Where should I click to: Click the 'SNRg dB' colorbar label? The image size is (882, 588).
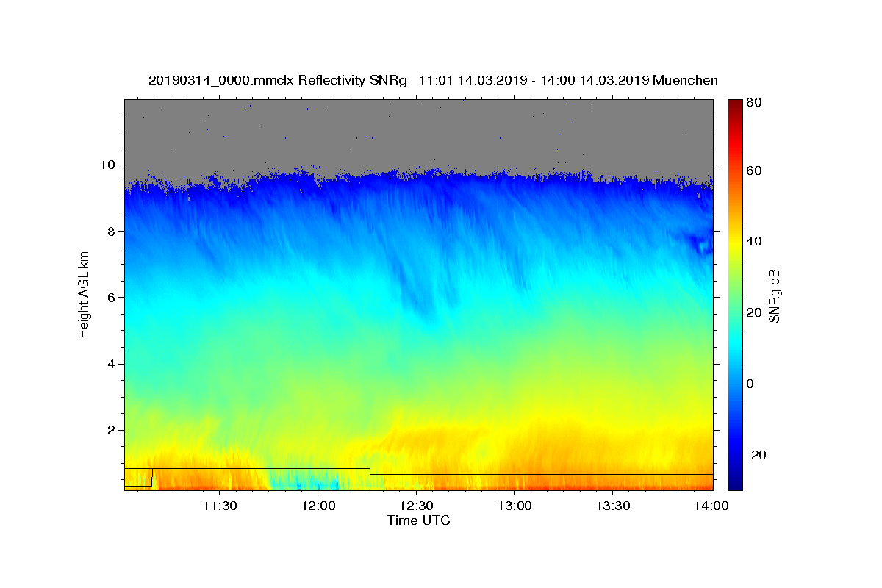pyautogui.click(x=774, y=295)
